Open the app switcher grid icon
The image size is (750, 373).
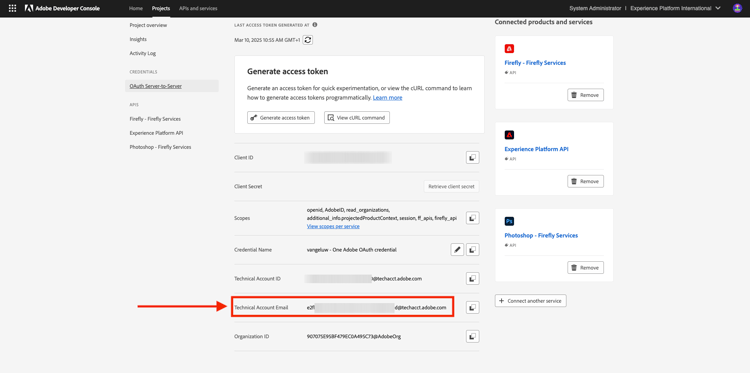[x=12, y=8]
